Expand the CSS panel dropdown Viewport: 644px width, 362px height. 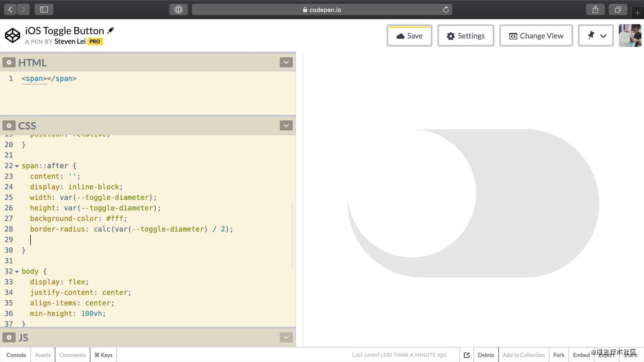click(286, 126)
